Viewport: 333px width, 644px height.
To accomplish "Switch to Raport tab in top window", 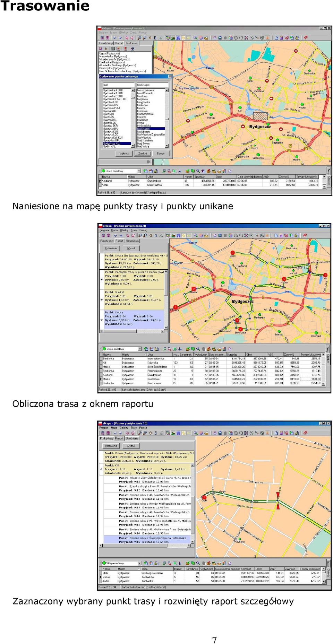I will click(119, 43).
